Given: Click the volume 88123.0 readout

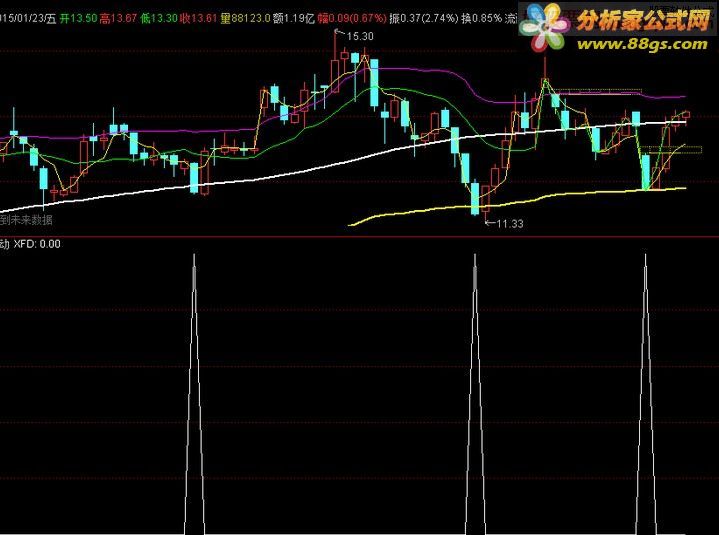Looking at the screenshot, I should tap(245, 18).
